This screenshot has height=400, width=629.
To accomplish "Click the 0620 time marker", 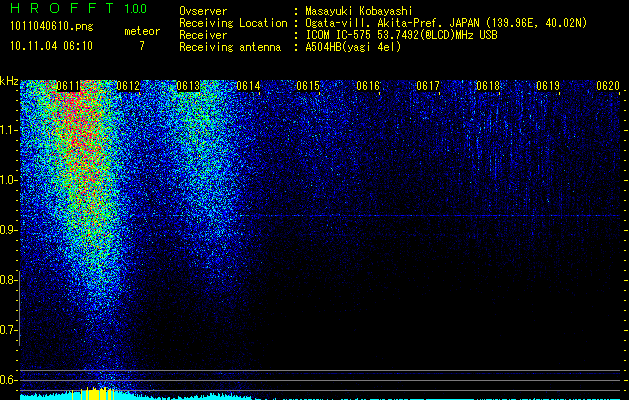I will [x=608, y=86].
